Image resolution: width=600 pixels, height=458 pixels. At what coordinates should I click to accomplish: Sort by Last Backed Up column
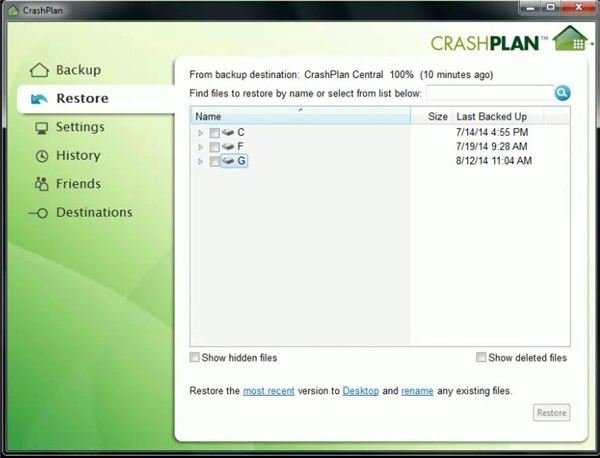click(497, 116)
